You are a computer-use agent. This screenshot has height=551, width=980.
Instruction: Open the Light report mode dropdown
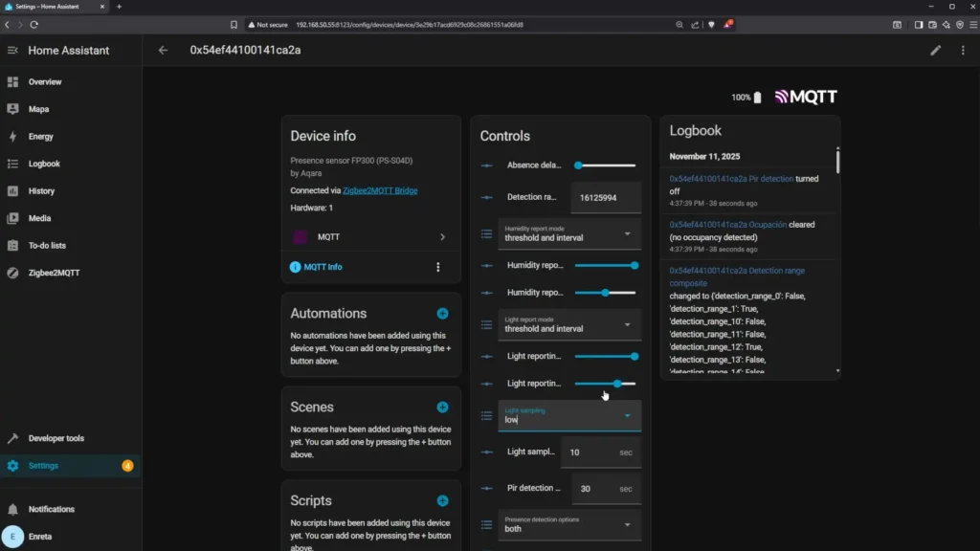[569, 324]
